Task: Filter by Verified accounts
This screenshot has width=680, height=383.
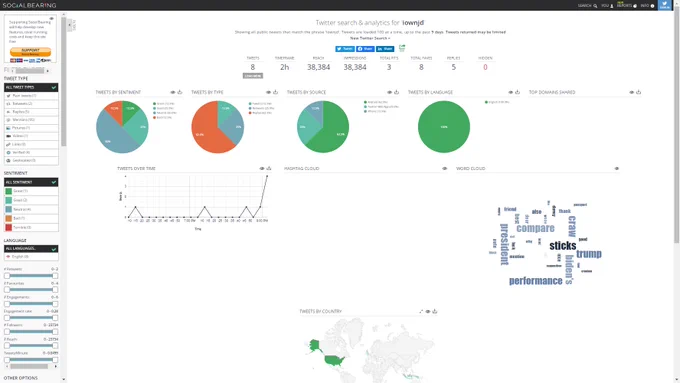Action: 31,152
